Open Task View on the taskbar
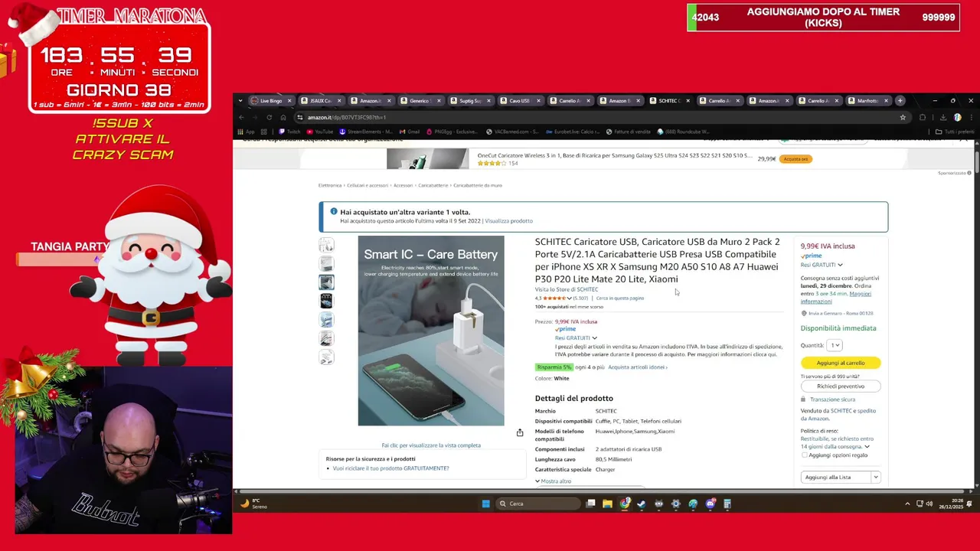This screenshot has height=551, width=980. tap(591, 504)
